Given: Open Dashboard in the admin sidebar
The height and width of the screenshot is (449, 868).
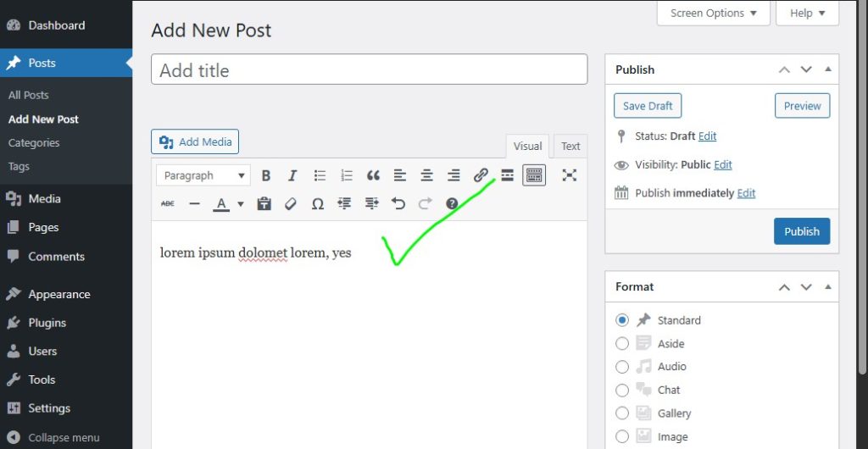Looking at the screenshot, I should pyautogui.click(x=66, y=25).
